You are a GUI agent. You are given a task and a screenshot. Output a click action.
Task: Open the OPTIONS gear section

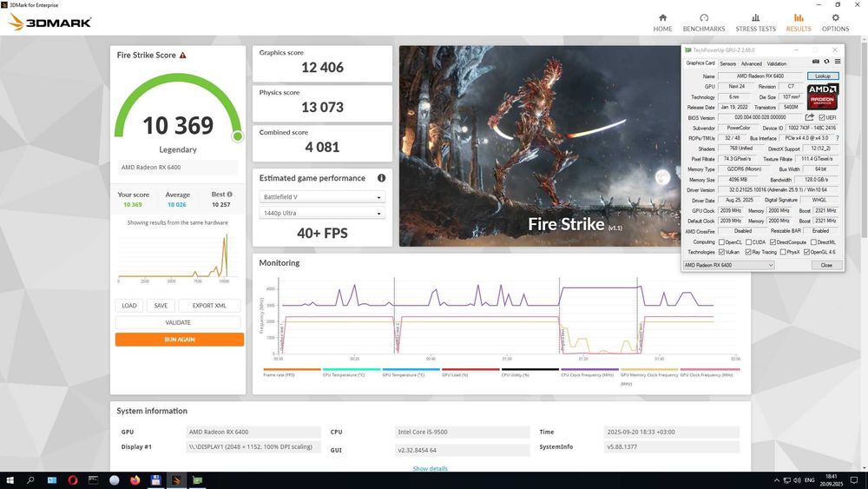pyautogui.click(x=835, y=23)
